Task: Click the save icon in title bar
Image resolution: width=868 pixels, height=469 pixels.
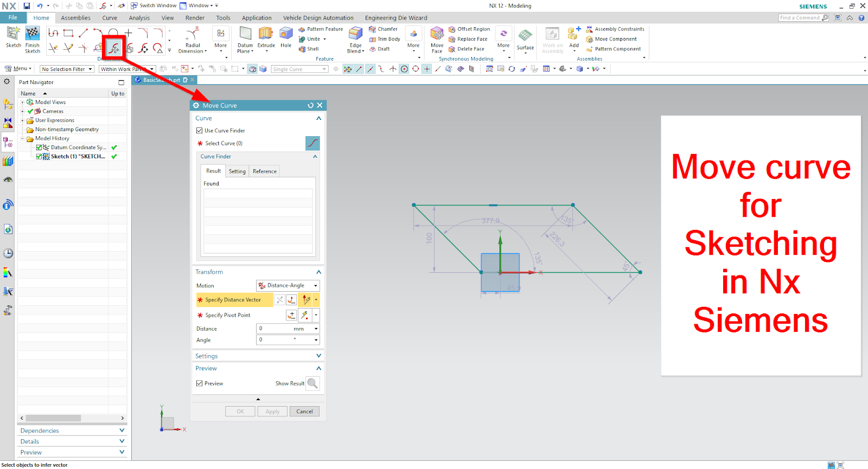Action: pos(27,6)
